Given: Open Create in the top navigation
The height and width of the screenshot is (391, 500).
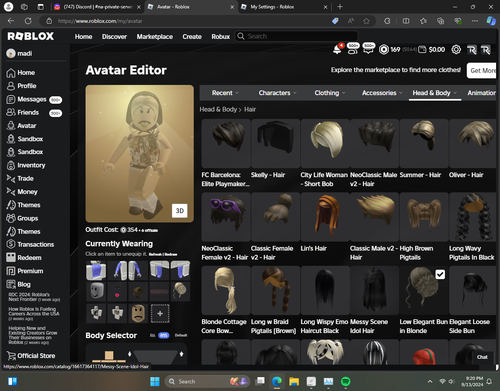Looking at the screenshot, I should (x=192, y=36).
